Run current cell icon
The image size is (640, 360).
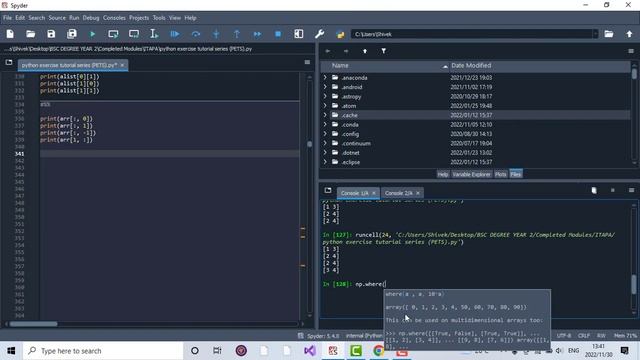pos(113,34)
